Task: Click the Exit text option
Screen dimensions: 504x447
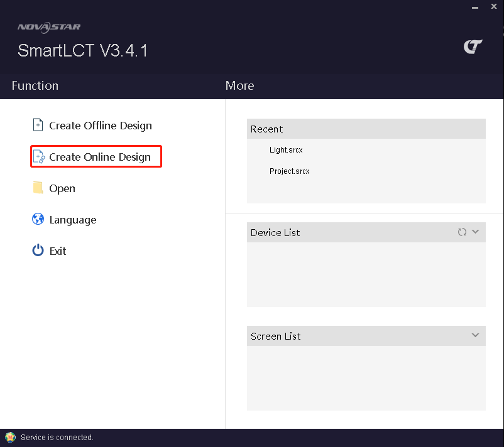Action: (x=58, y=251)
